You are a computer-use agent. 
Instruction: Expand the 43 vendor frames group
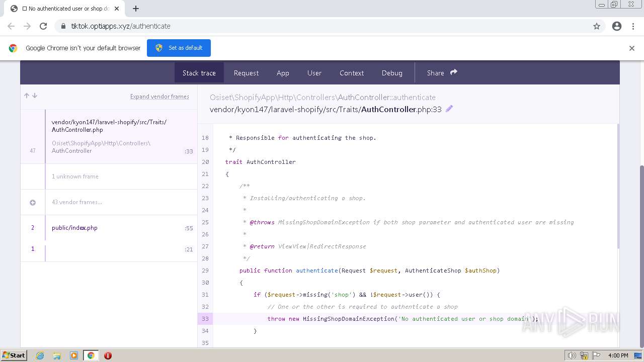pos(109,202)
